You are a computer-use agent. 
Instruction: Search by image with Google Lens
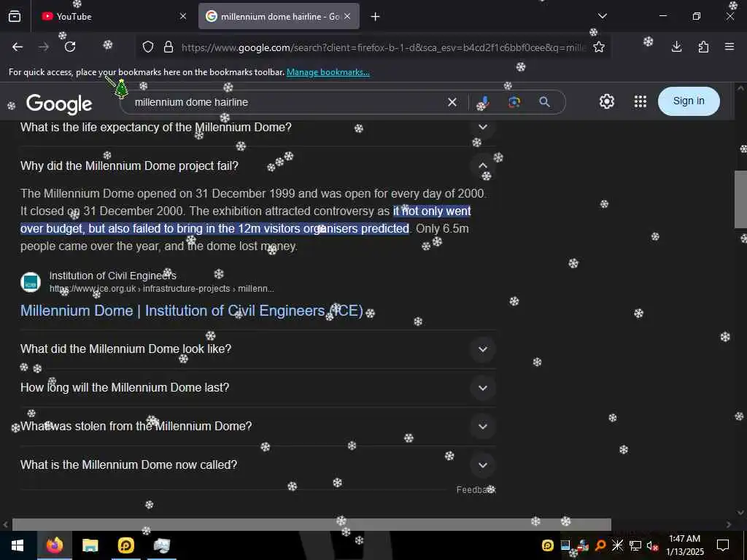click(514, 102)
